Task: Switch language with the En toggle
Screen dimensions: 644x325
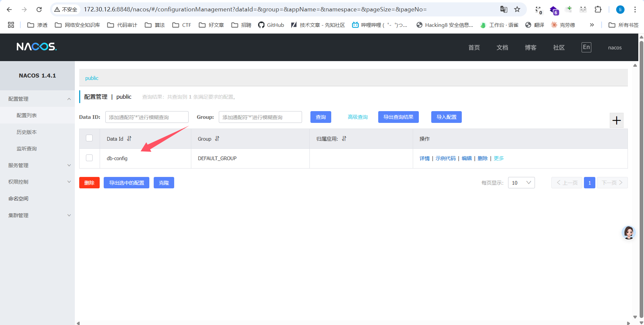Action: click(586, 47)
